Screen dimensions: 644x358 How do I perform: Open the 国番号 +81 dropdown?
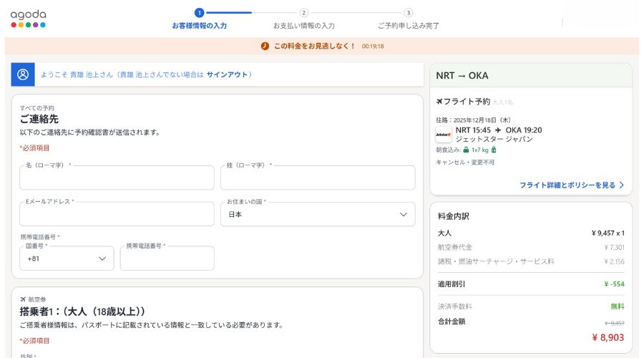pyautogui.click(x=67, y=258)
